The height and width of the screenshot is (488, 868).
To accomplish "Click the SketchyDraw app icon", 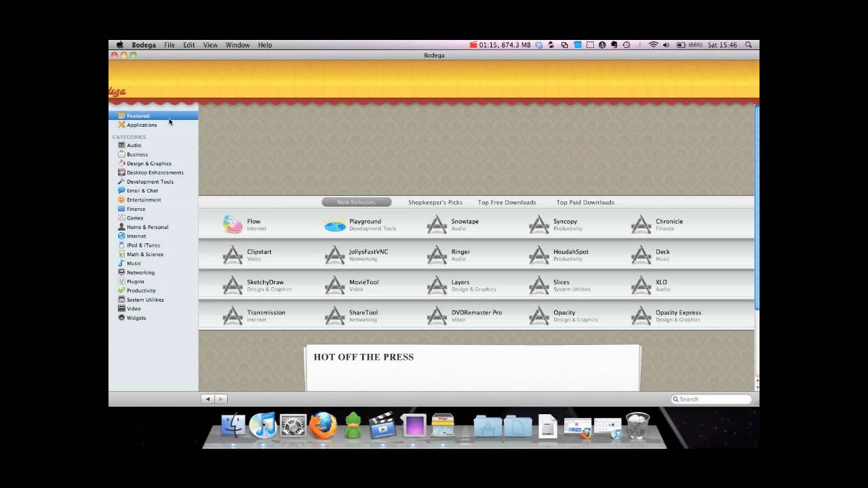I will (233, 285).
